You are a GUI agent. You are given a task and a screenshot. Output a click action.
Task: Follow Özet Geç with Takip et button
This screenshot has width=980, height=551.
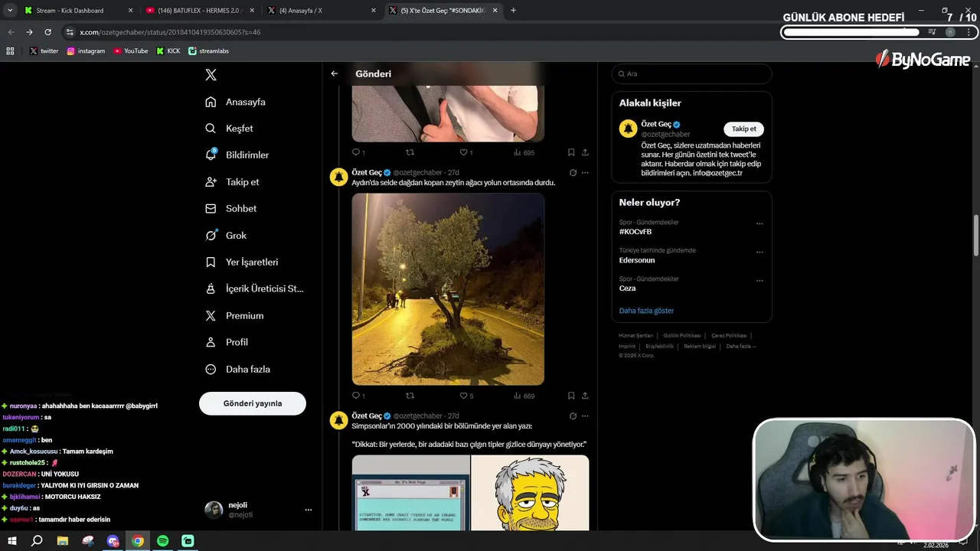coord(743,129)
